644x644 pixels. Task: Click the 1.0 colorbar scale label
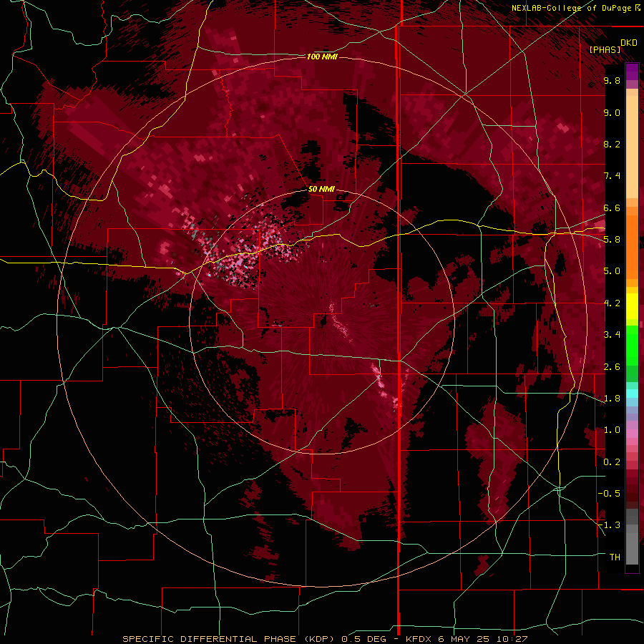pyautogui.click(x=612, y=430)
